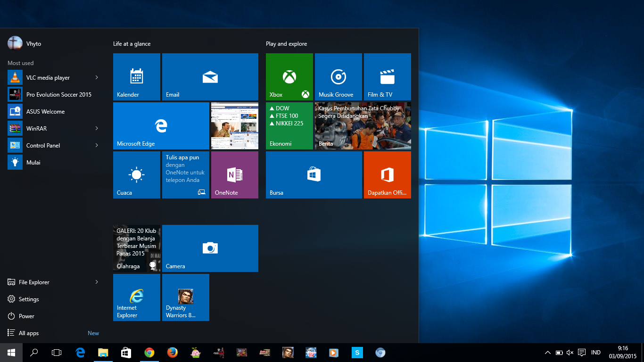
Task: Launch the blue Chromium taskbar icon
Action: pos(380,353)
